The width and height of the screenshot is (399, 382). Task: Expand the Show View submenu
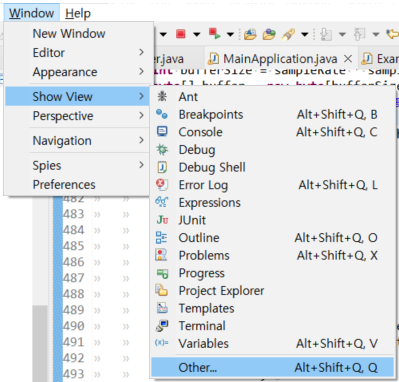[77, 96]
